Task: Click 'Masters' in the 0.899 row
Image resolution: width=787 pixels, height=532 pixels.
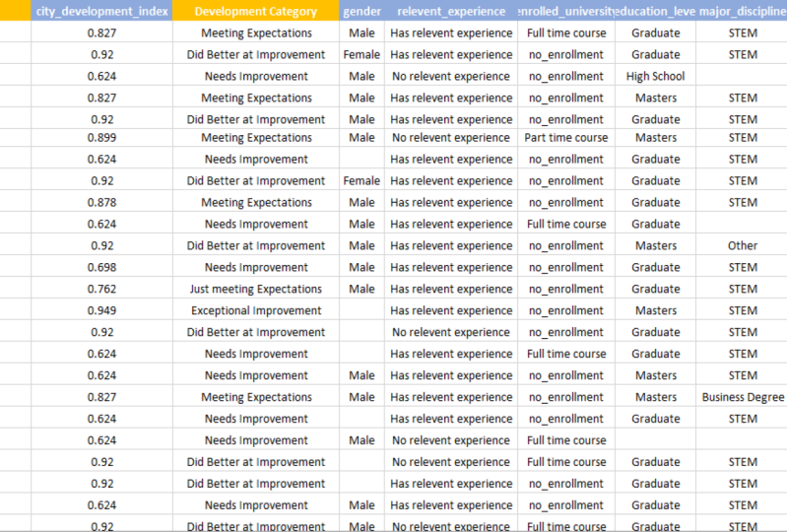Action: (x=655, y=138)
